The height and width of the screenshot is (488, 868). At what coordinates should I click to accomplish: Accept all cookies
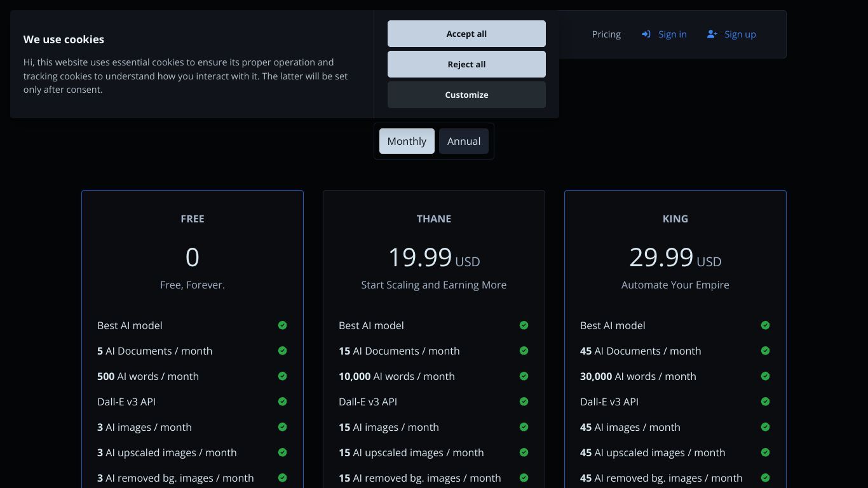pos(466,34)
